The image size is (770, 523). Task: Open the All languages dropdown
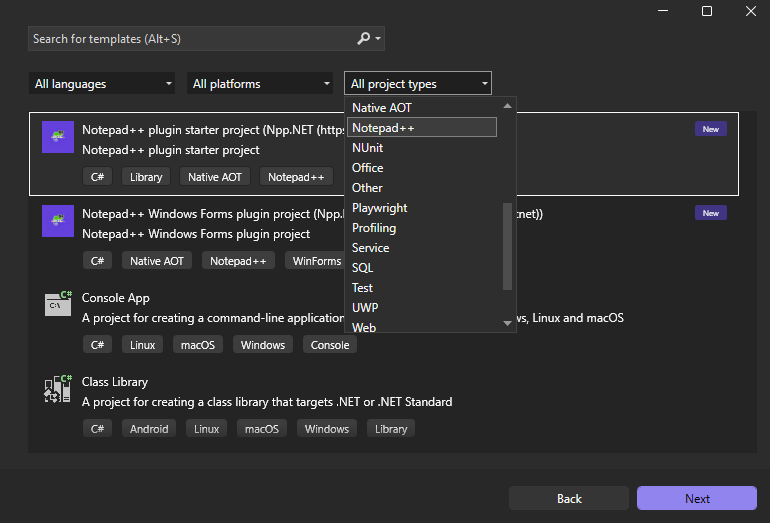pyautogui.click(x=102, y=84)
